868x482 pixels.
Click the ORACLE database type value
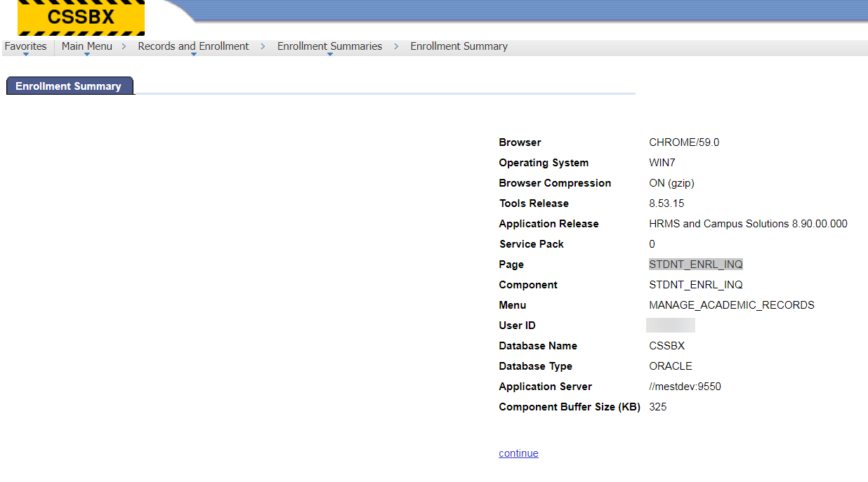tap(671, 366)
